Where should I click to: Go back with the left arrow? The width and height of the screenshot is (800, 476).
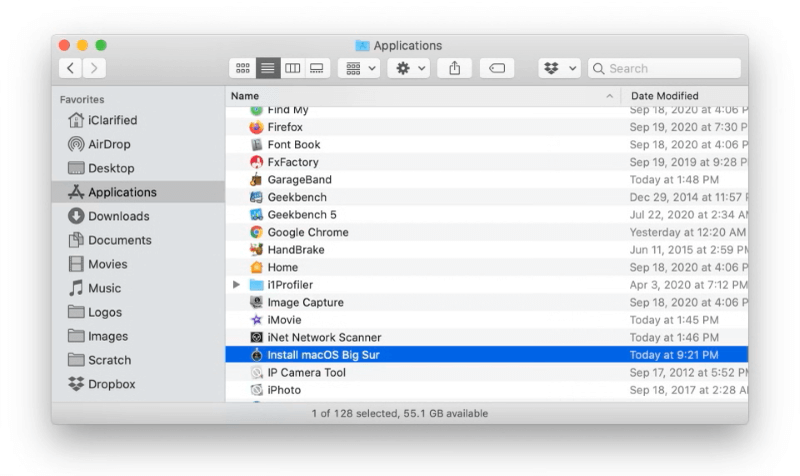click(x=70, y=68)
